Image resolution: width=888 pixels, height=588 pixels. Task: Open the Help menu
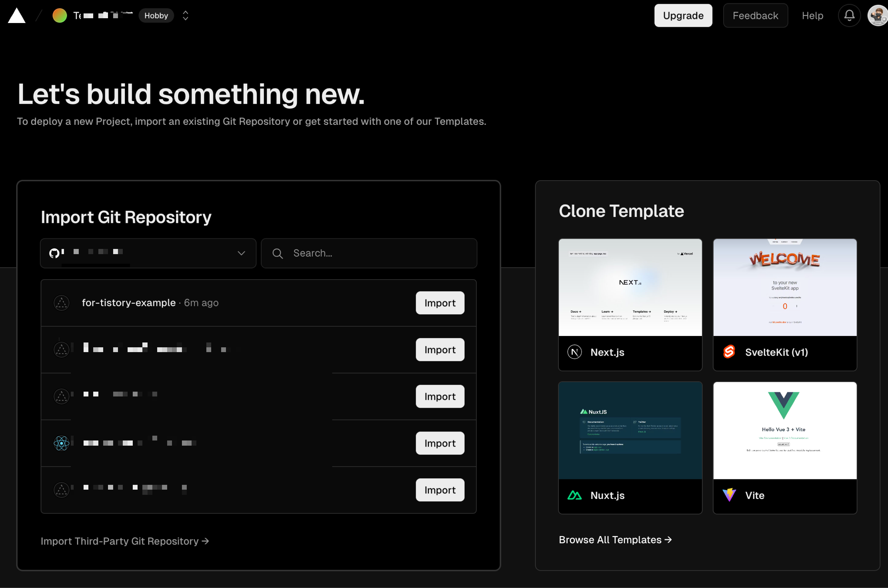pos(812,15)
